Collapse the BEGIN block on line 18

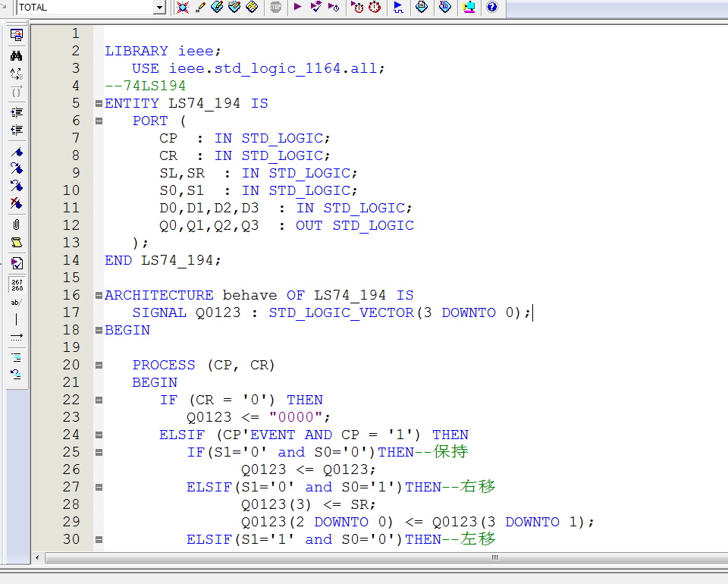tap(99, 330)
